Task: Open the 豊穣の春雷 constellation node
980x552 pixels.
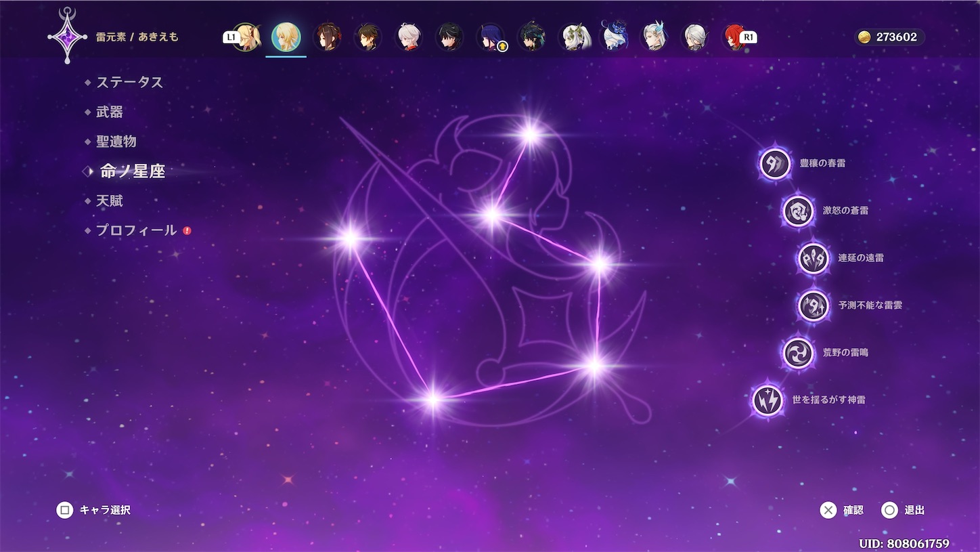Action: pyautogui.click(x=775, y=163)
